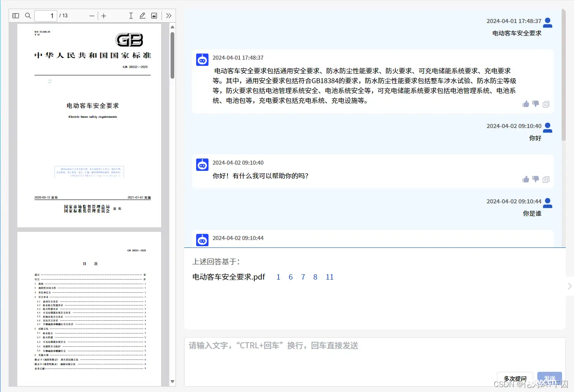Add image annotation tool
Image resolution: width=574 pixels, height=392 pixels.
(x=154, y=16)
